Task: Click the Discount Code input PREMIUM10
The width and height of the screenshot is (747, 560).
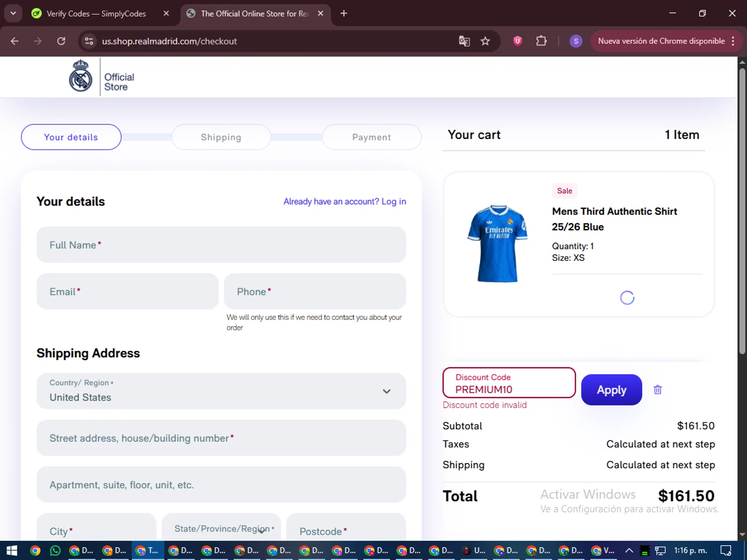Action: click(x=509, y=383)
